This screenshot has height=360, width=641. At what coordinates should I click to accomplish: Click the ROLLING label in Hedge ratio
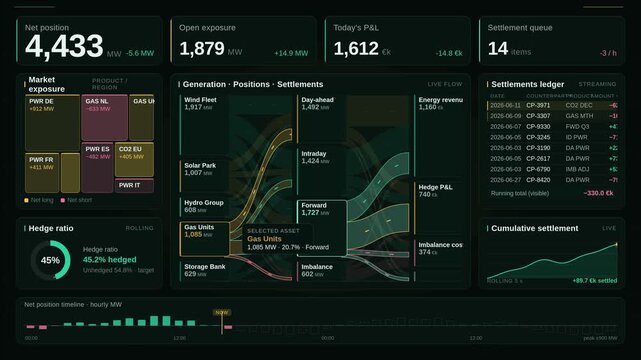coord(139,228)
